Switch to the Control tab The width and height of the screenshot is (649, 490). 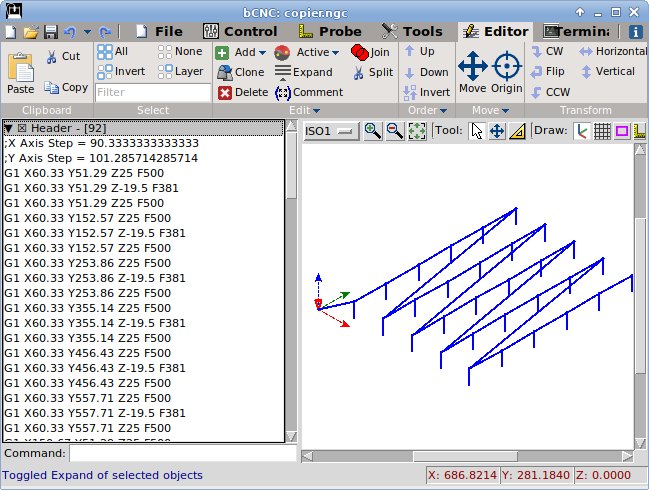pos(239,31)
